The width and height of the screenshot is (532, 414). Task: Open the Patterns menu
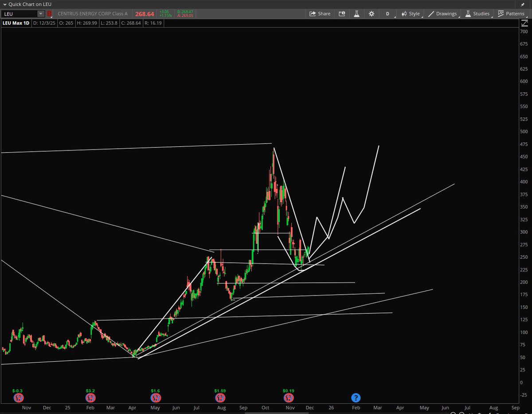click(515, 14)
